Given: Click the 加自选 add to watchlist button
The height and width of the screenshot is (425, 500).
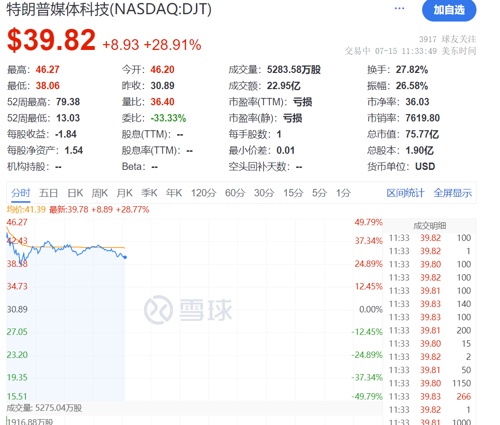Looking at the screenshot, I should click(449, 10).
